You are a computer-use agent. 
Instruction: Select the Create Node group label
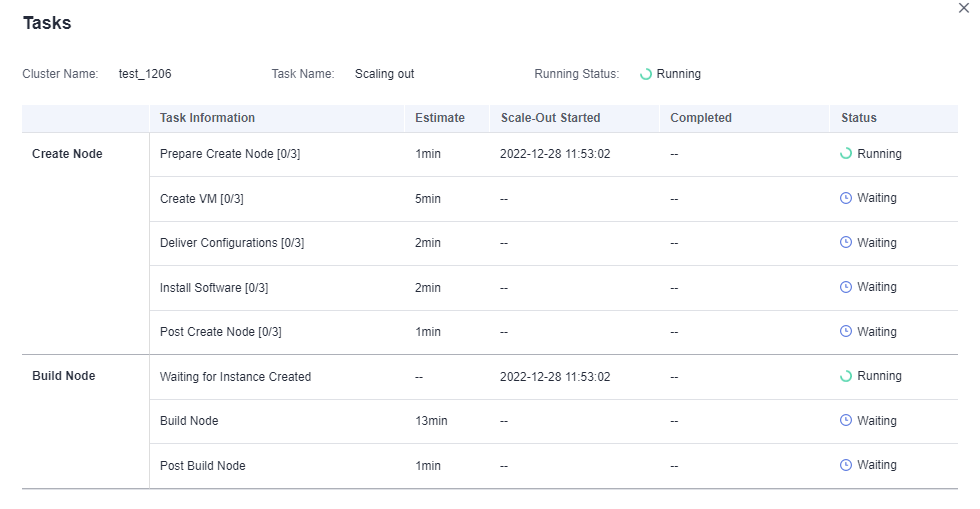coord(67,154)
